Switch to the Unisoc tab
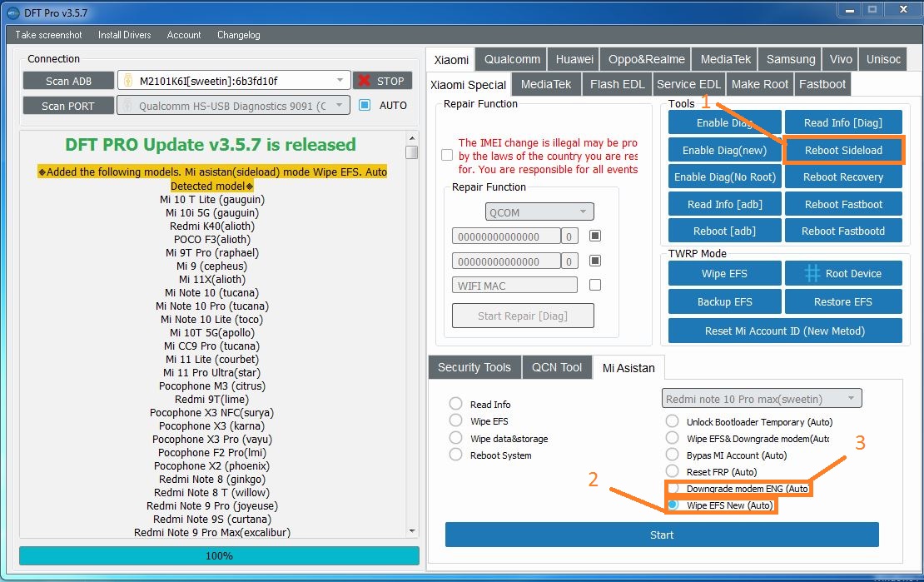The image size is (924, 582). 882,59
